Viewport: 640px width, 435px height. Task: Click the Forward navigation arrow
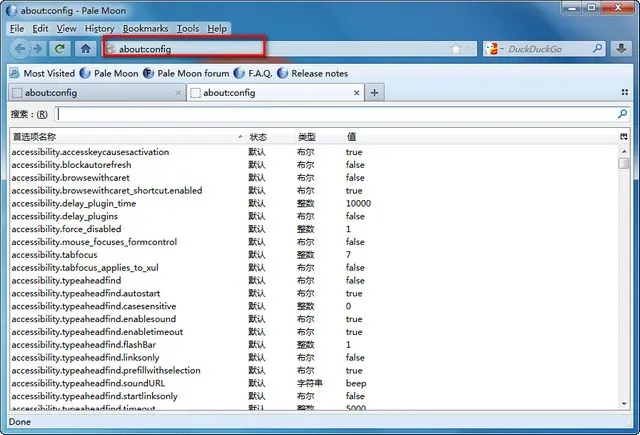(x=39, y=48)
